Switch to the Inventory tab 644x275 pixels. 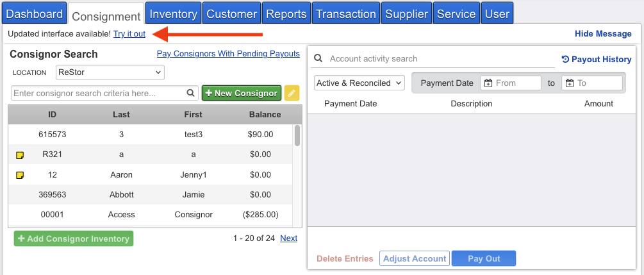click(x=173, y=13)
